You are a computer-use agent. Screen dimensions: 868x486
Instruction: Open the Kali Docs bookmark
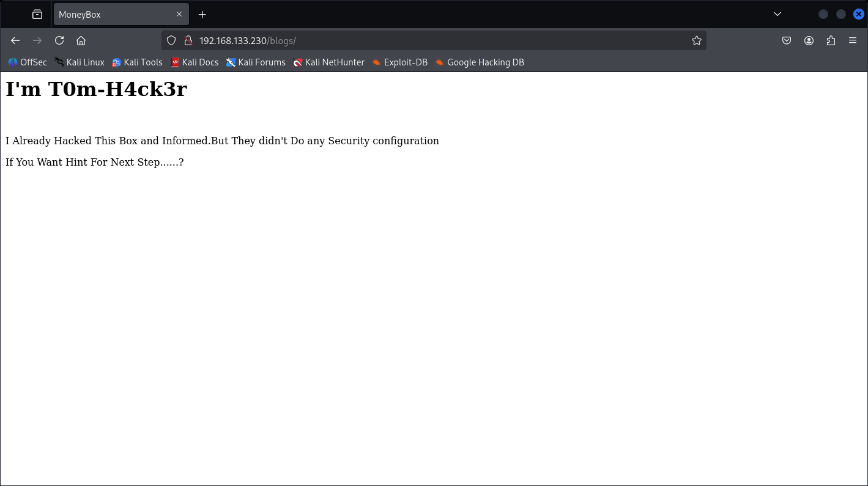[195, 62]
